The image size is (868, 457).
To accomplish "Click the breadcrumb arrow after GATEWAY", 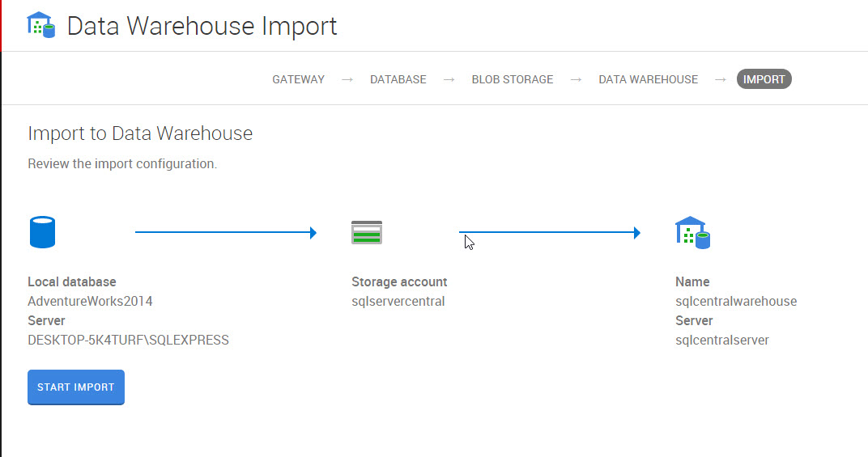I will click(347, 79).
